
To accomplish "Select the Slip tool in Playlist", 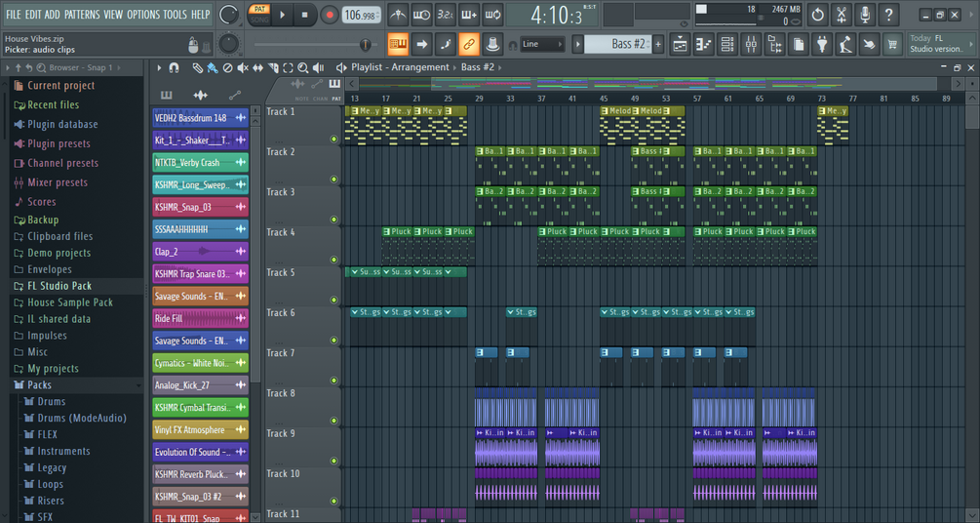I will tap(258, 67).
